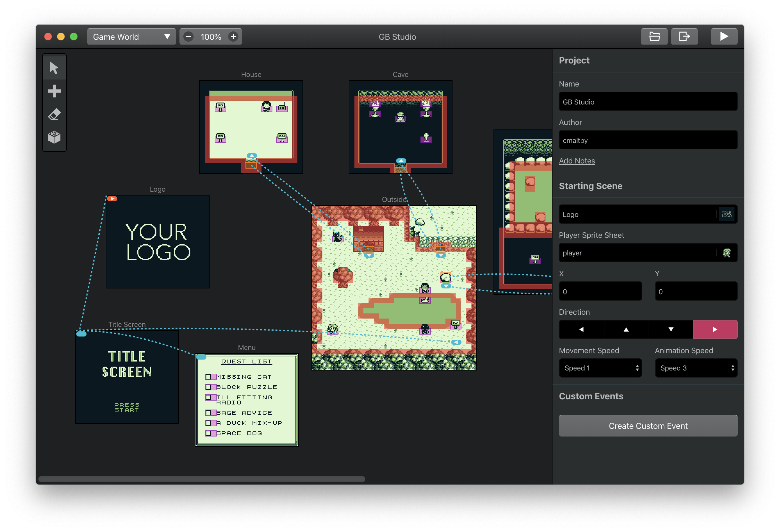Open the Movement Speed dropdown
Image resolution: width=780 pixels, height=532 pixels.
tap(601, 368)
